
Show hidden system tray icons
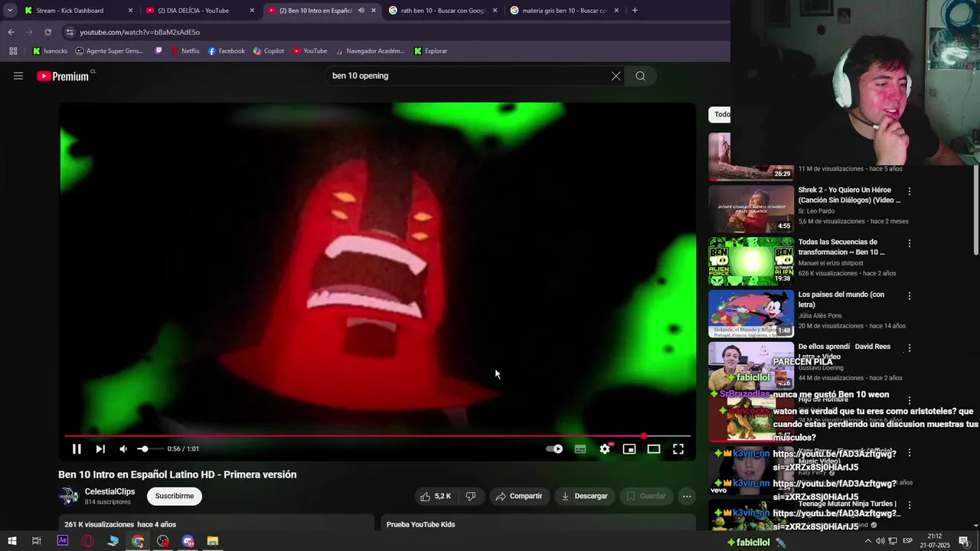click(x=867, y=541)
